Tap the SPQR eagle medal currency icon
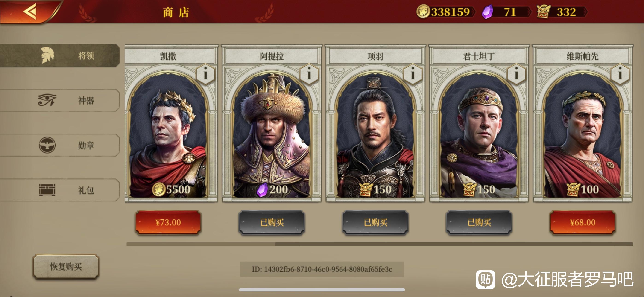This screenshot has width=644, height=297. coord(543,12)
